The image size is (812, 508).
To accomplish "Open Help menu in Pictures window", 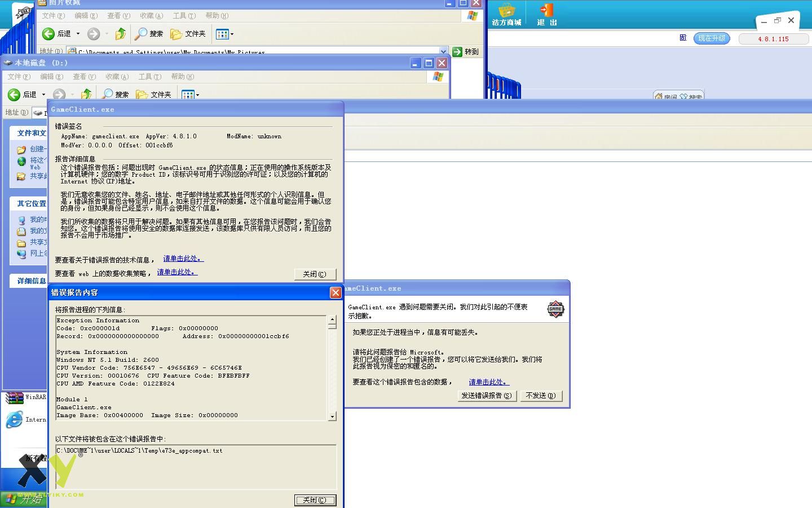I will pyautogui.click(x=217, y=16).
